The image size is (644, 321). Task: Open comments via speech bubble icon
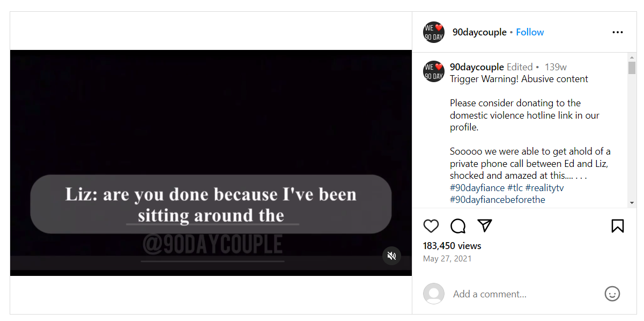click(x=458, y=226)
